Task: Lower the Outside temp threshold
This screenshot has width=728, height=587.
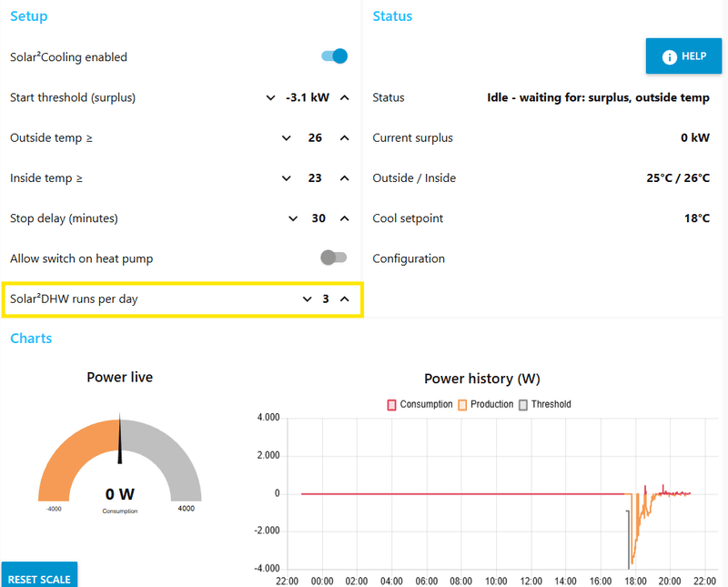Action: pyautogui.click(x=287, y=138)
